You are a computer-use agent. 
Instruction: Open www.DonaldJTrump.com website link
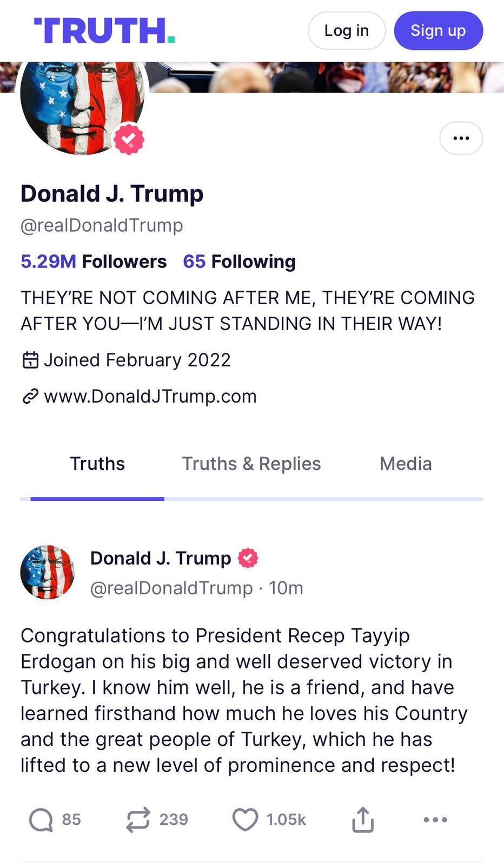pyautogui.click(x=150, y=397)
